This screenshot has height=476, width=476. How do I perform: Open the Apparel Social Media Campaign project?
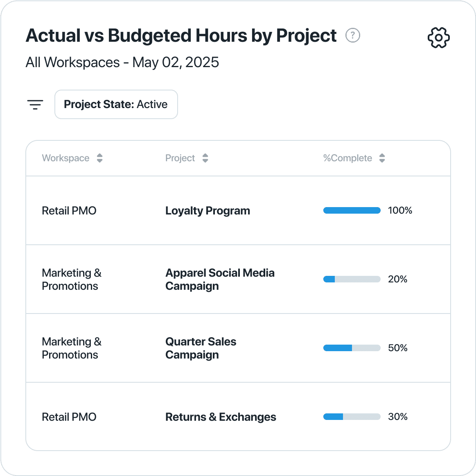[220, 279]
